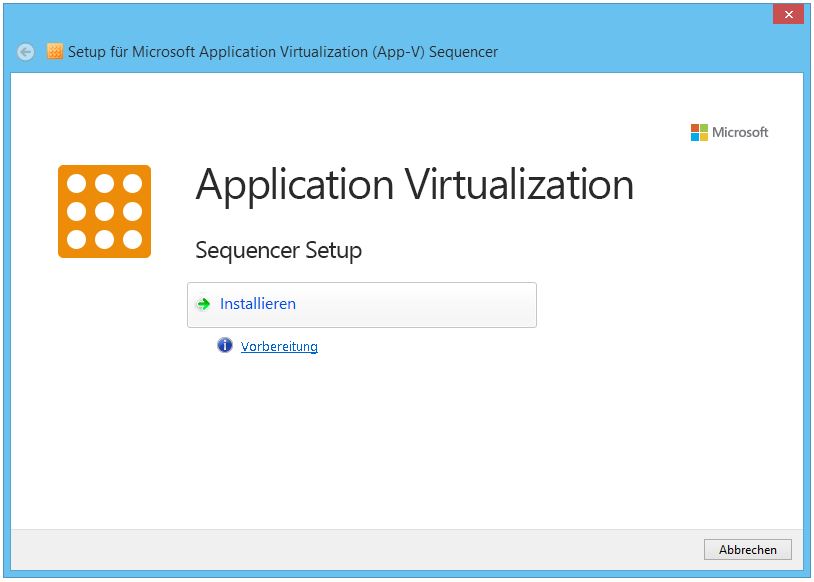Start installation with the Installieren button
The image size is (814, 582).
pyautogui.click(x=361, y=304)
